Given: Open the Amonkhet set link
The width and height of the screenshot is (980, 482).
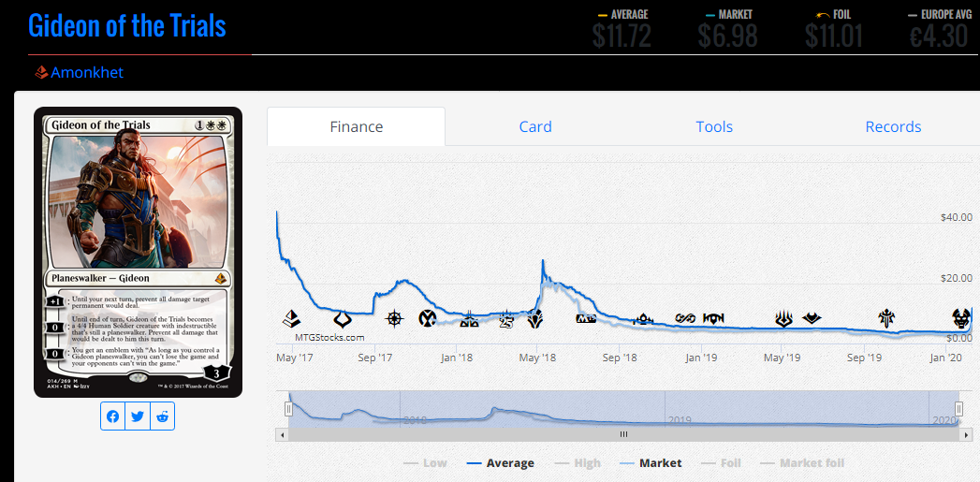Looking at the screenshot, I should (87, 72).
